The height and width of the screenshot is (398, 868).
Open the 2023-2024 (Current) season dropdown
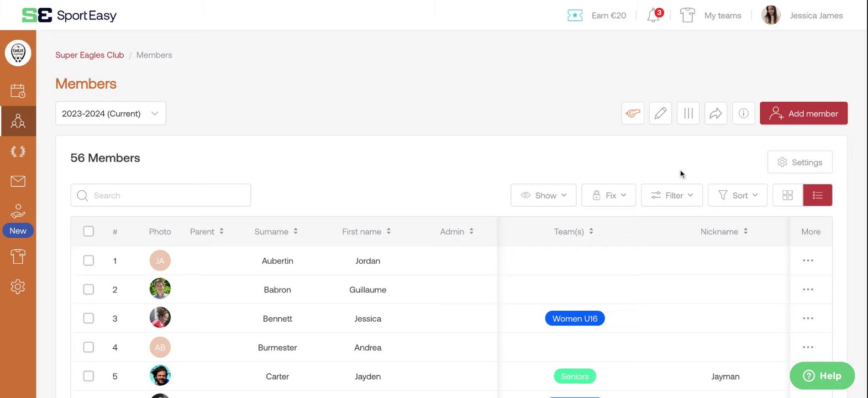[111, 113]
